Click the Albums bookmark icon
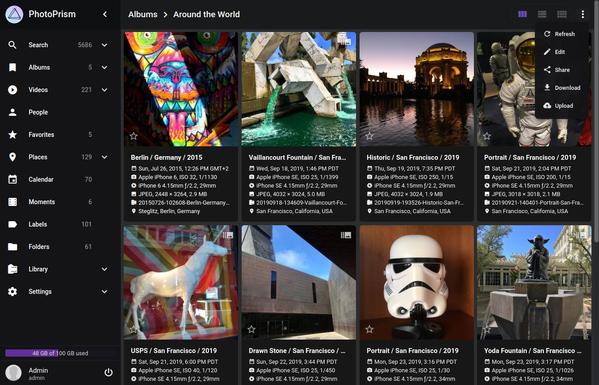599x385 pixels. [x=13, y=68]
